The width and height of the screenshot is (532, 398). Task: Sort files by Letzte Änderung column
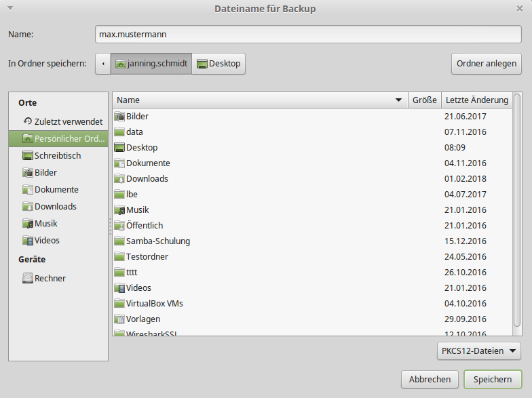tap(476, 100)
